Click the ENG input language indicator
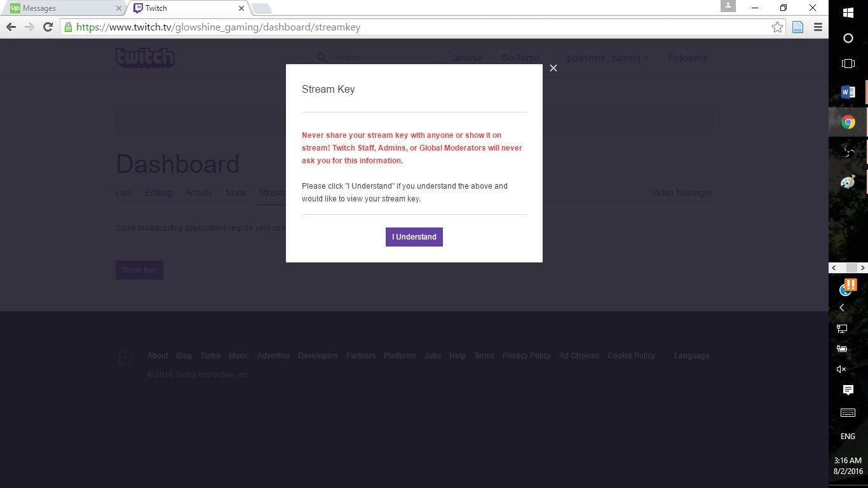This screenshot has height=488, width=868. (848, 437)
